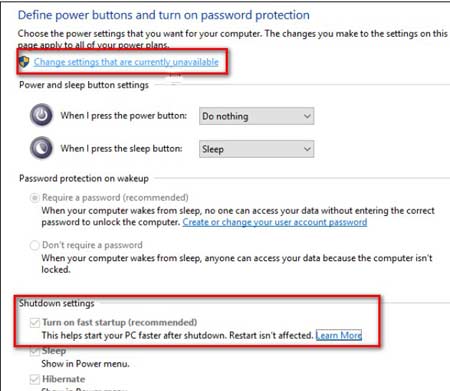Click the Power and sleep button settings label
450x391 pixels.
pos(84,85)
